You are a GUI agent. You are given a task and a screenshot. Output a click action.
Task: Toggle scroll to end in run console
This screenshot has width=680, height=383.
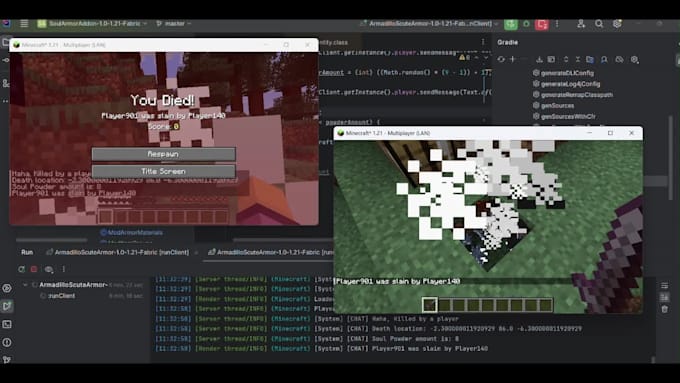(664, 297)
